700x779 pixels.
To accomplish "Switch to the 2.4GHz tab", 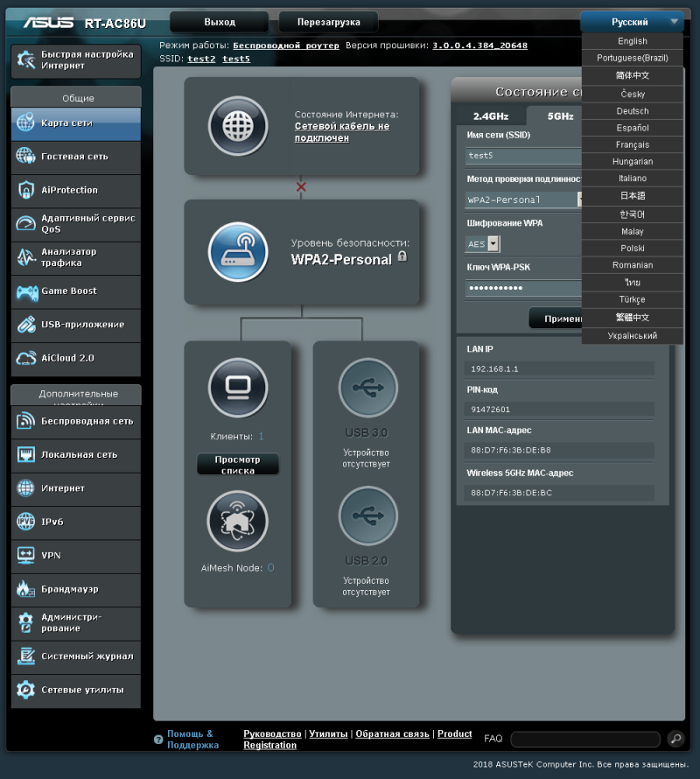I will (x=491, y=116).
